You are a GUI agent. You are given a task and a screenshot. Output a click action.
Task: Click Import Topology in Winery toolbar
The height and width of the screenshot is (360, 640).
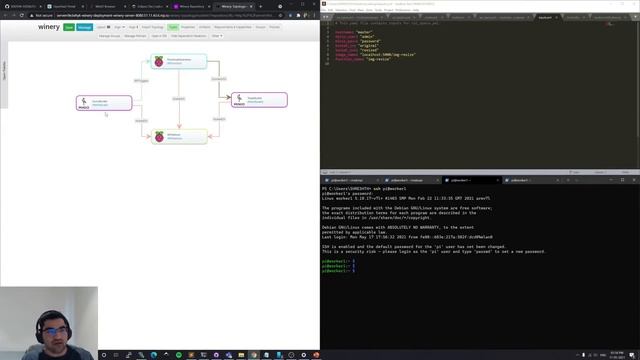[153, 27]
